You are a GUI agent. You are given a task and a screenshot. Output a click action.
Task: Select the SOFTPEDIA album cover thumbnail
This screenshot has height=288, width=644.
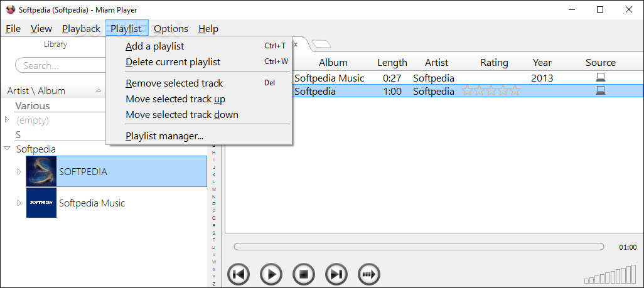pos(41,171)
